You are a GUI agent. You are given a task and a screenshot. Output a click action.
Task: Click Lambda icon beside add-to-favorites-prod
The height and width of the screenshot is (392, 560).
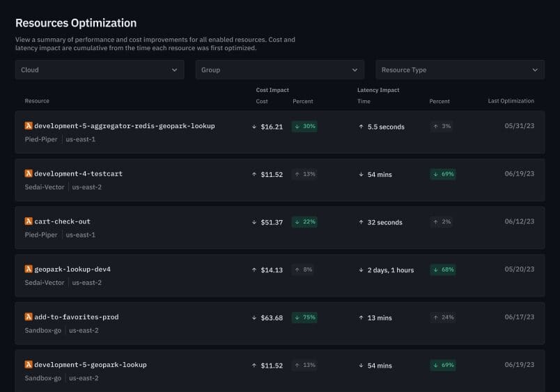tap(29, 317)
